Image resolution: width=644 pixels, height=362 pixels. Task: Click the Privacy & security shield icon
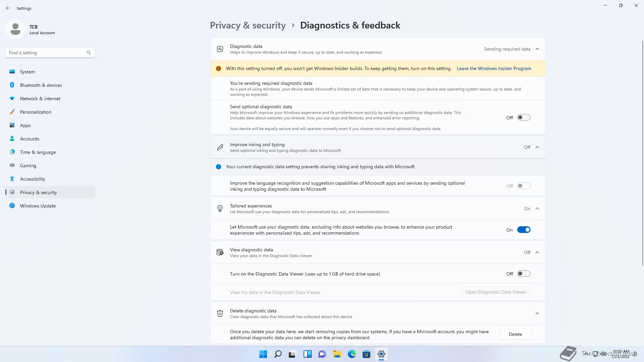tap(12, 192)
